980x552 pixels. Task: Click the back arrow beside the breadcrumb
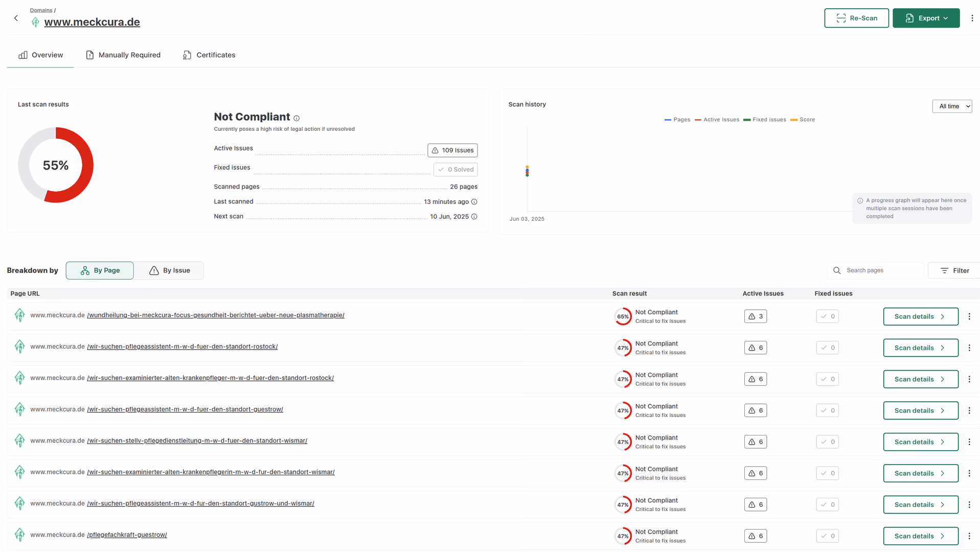tap(16, 18)
